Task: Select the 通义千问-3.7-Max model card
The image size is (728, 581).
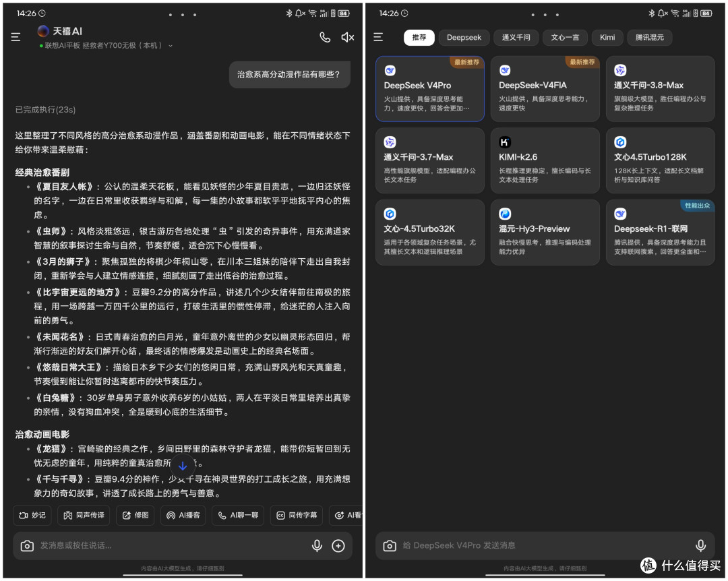Action: click(x=430, y=160)
